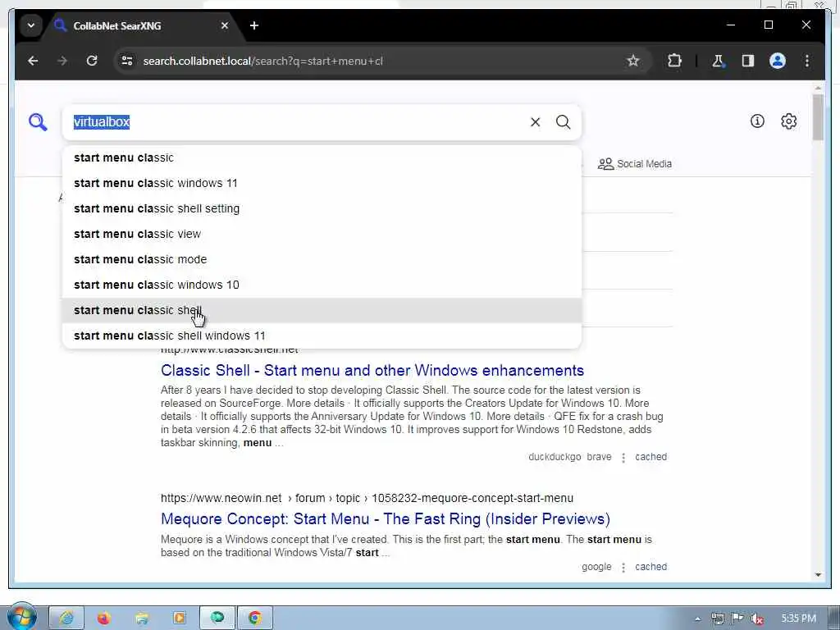The image size is (840, 630).
Task: Open preferences gear icon
Action: click(788, 121)
